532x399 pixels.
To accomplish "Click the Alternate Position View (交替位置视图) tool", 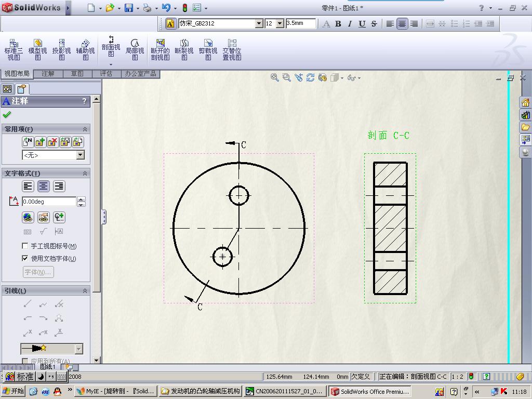I will pos(232,49).
